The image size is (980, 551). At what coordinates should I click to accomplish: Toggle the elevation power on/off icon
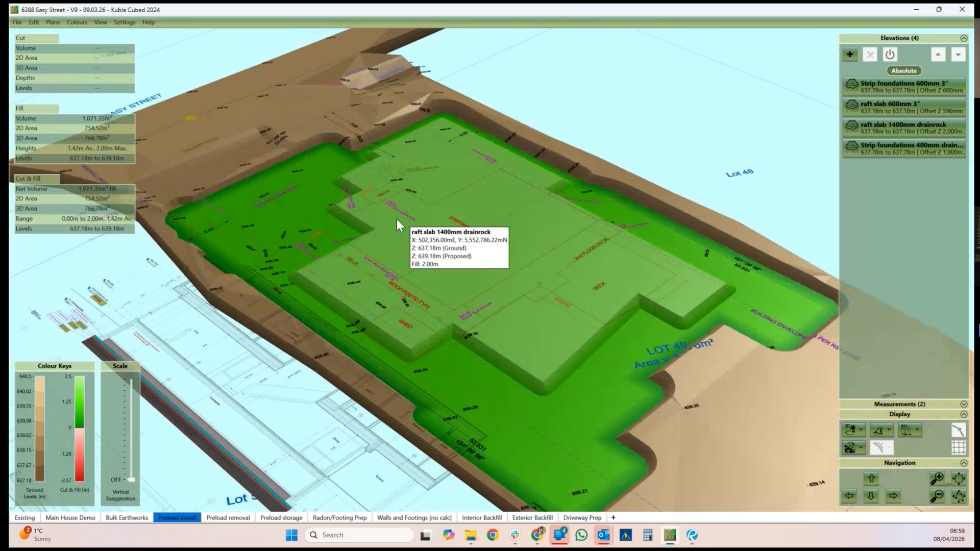tap(890, 55)
